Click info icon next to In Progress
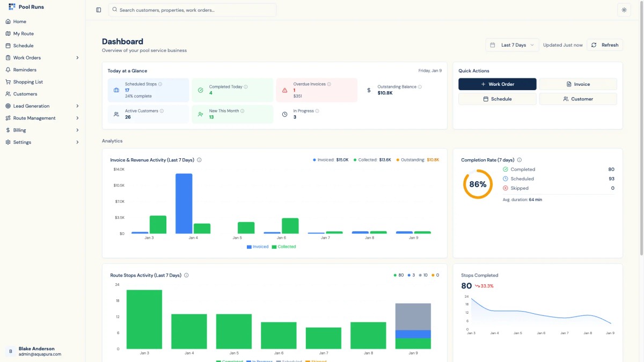Image resolution: width=644 pixels, height=362 pixels. (317, 111)
